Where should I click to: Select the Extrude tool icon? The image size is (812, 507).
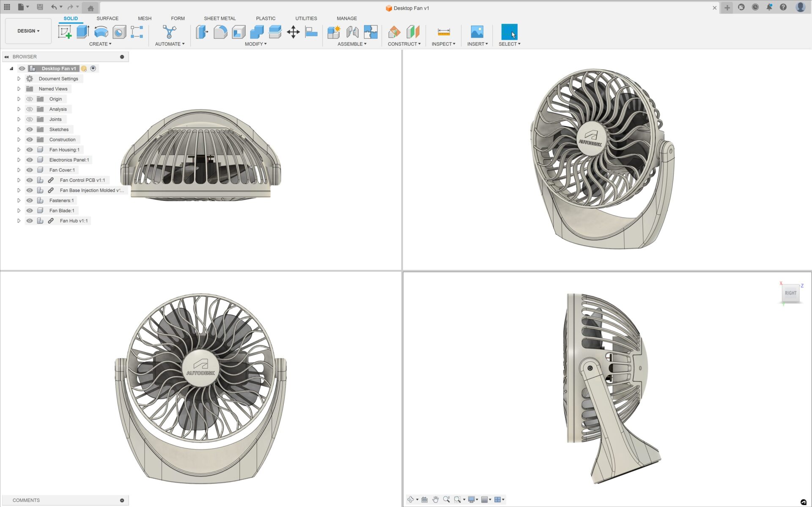(83, 32)
